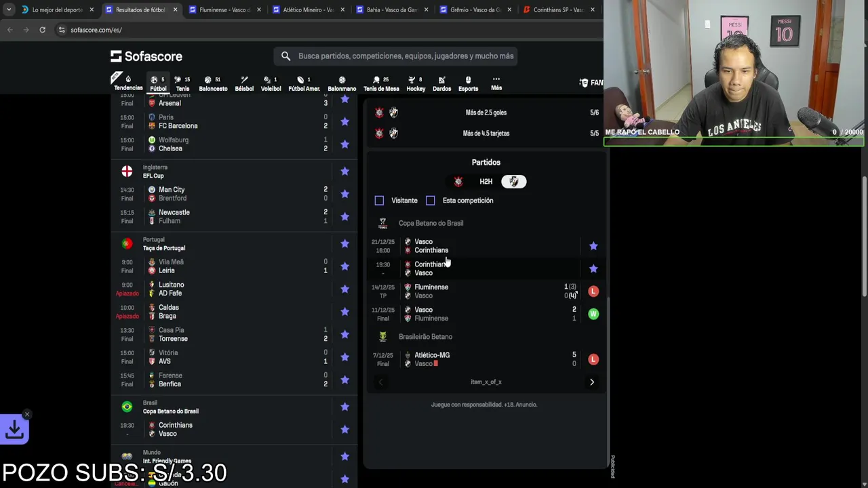Select the Esports icon
The image size is (868, 488).
468,83
